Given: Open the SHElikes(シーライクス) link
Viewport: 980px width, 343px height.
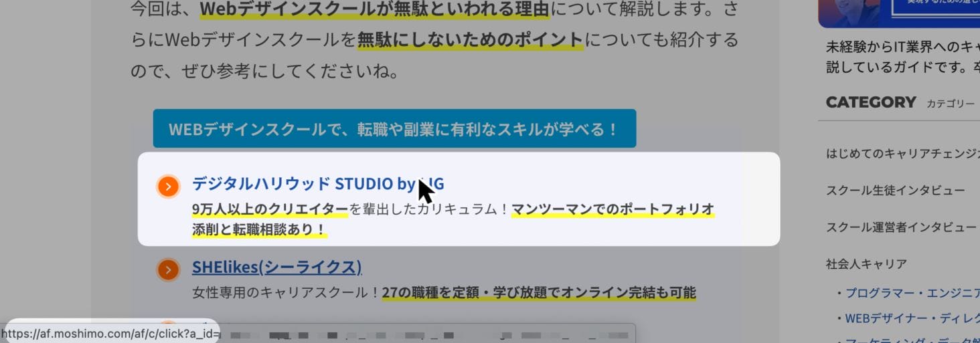Looking at the screenshot, I should coord(276,267).
